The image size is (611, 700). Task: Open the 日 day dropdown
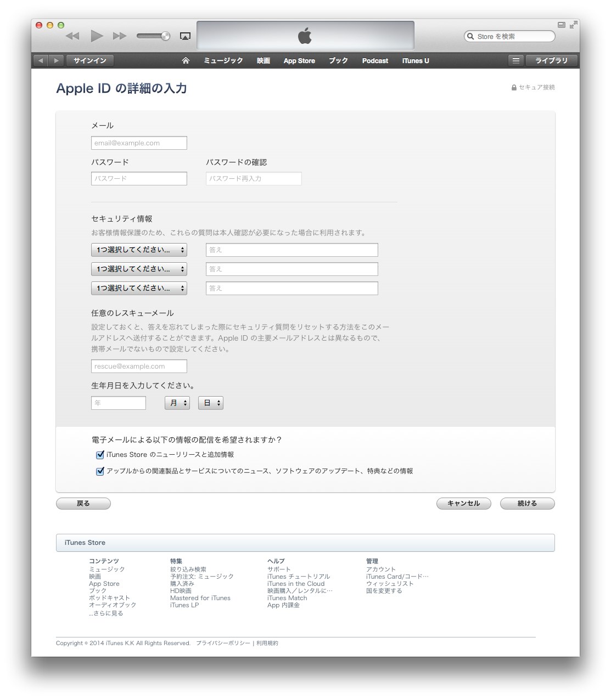pyautogui.click(x=211, y=403)
